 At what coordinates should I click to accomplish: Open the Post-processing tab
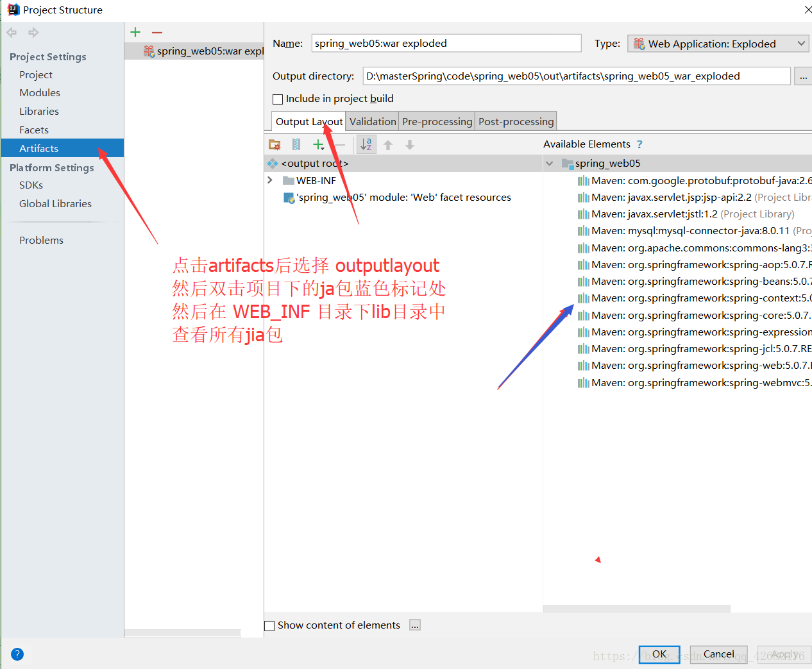click(x=516, y=121)
